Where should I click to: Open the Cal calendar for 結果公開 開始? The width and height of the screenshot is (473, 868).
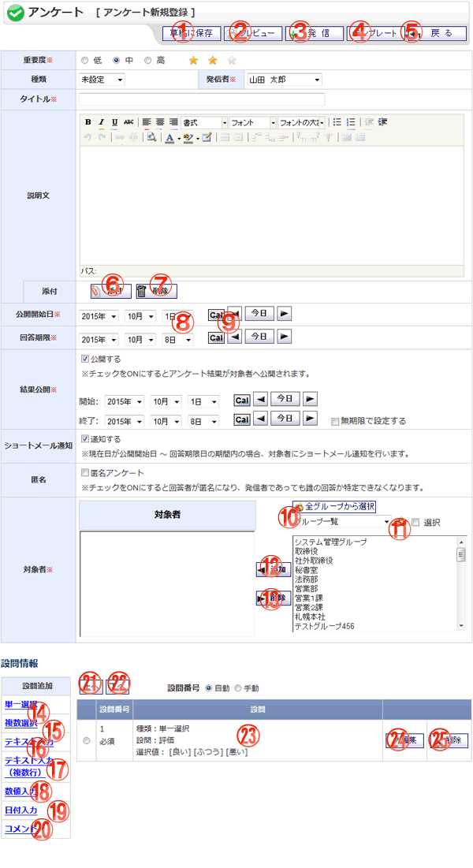click(x=241, y=400)
